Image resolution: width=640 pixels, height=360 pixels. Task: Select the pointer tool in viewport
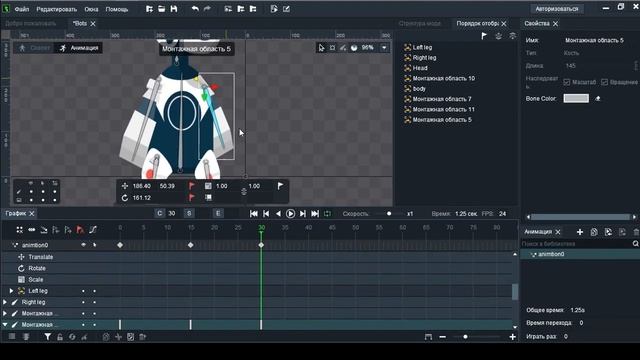pos(322,48)
